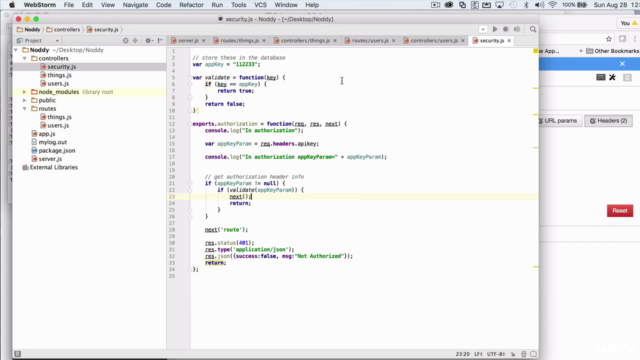Click controllers breadcrumb in navigation bar

click(63, 29)
